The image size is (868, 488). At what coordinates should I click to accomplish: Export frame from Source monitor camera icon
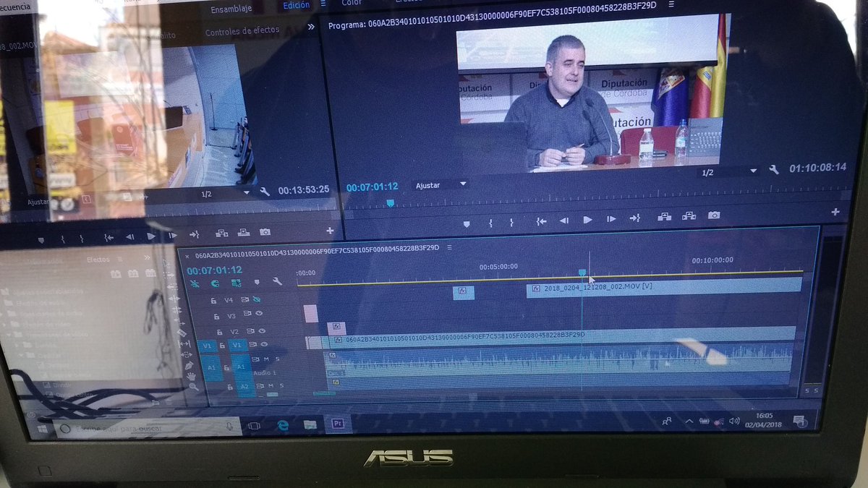[x=265, y=232]
